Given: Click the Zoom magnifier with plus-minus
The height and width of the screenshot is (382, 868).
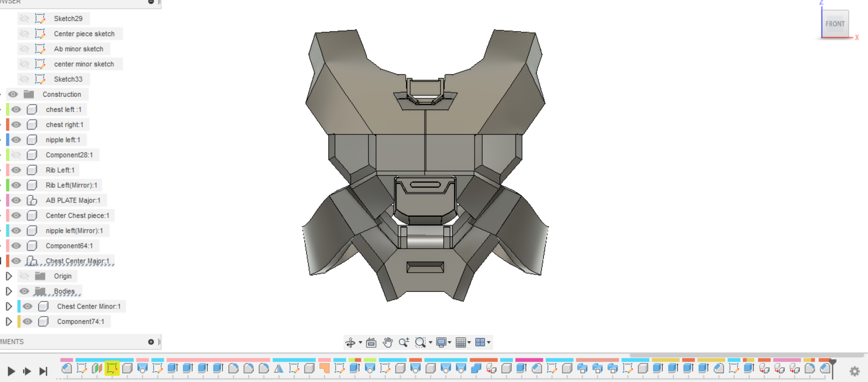Looking at the screenshot, I should pyautogui.click(x=404, y=342).
